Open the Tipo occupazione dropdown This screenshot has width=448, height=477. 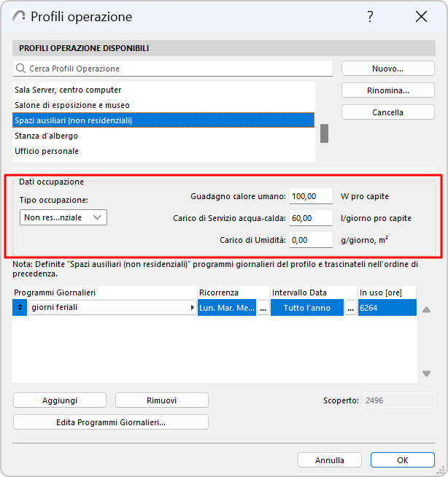click(x=63, y=217)
